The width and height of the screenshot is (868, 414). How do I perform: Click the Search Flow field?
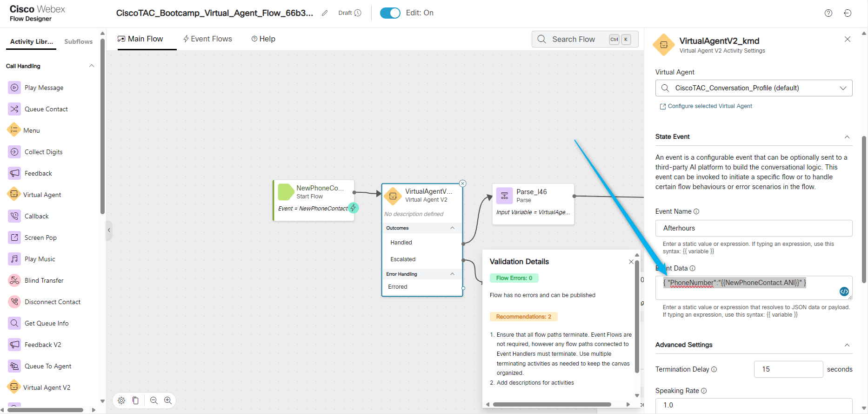pyautogui.click(x=585, y=39)
